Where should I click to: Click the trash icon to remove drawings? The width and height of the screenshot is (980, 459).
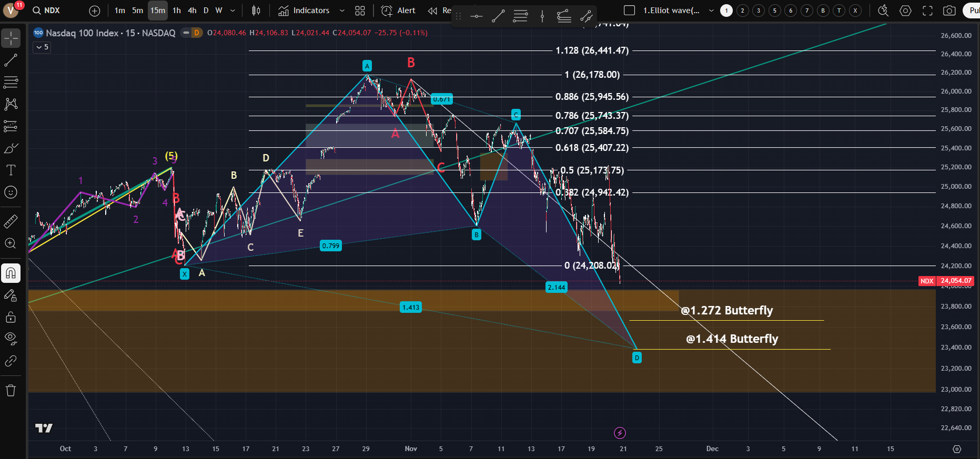point(11,390)
